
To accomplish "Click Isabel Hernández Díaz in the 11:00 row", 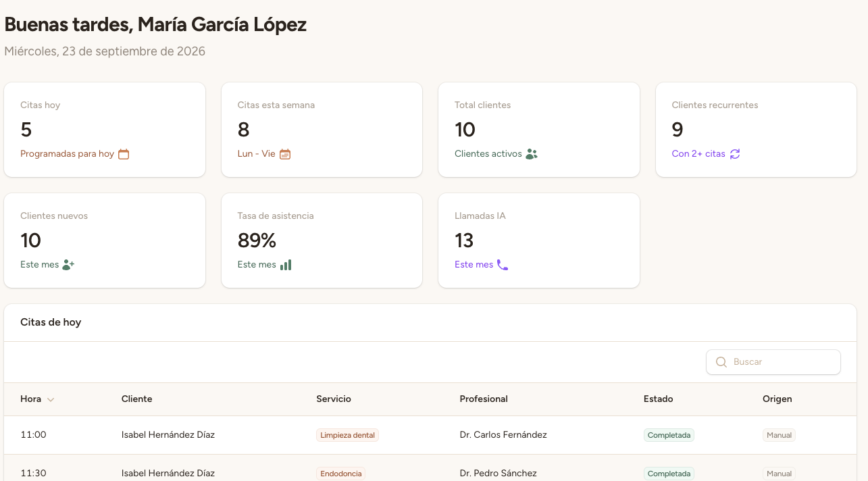I will (168, 435).
